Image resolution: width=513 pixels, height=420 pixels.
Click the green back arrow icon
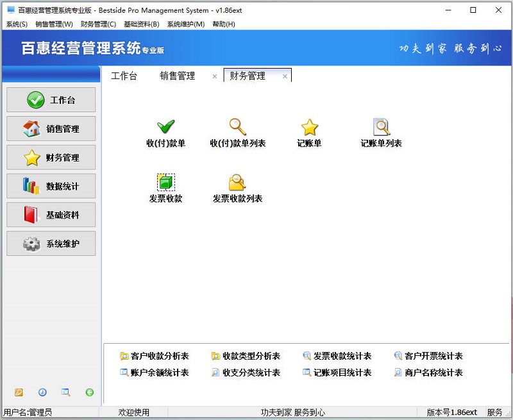point(89,392)
